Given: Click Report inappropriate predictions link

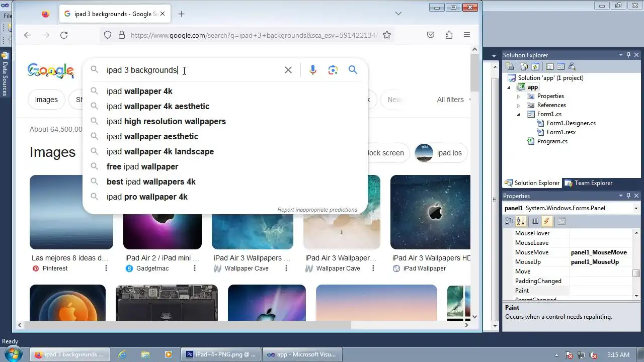Looking at the screenshot, I should pos(317,210).
